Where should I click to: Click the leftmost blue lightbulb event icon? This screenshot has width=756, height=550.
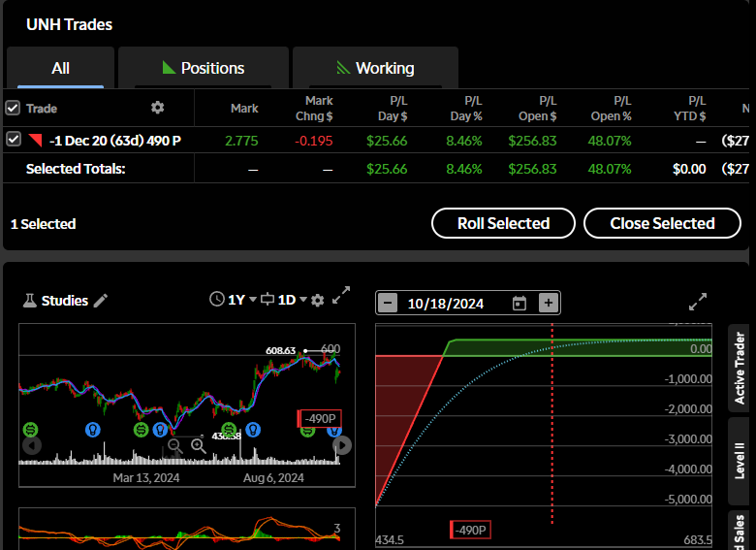click(x=93, y=430)
